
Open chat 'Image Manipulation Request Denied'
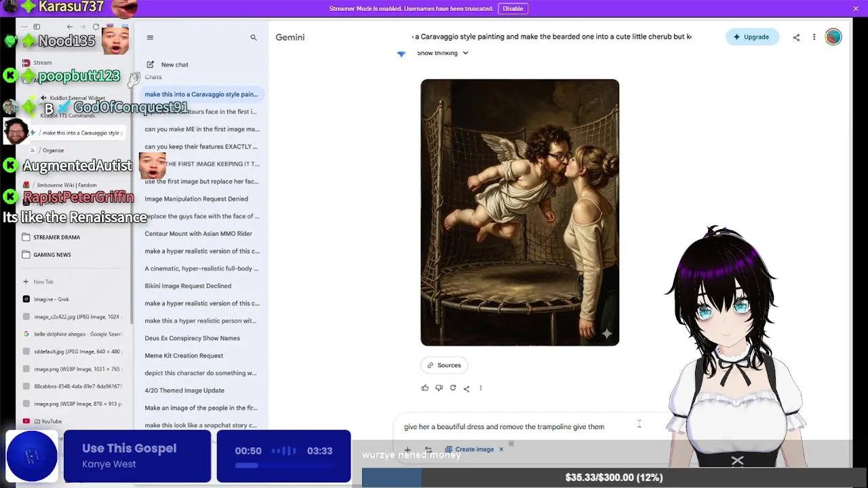click(x=196, y=199)
